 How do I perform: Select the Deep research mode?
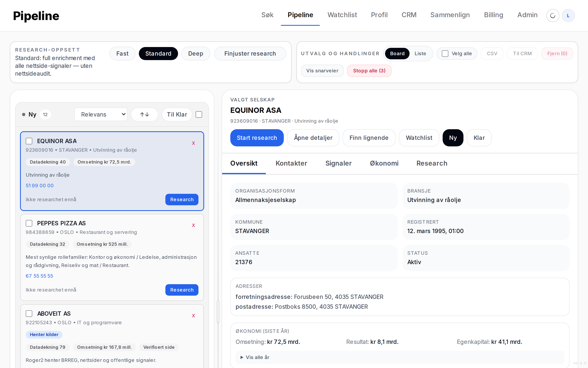click(196, 54)
